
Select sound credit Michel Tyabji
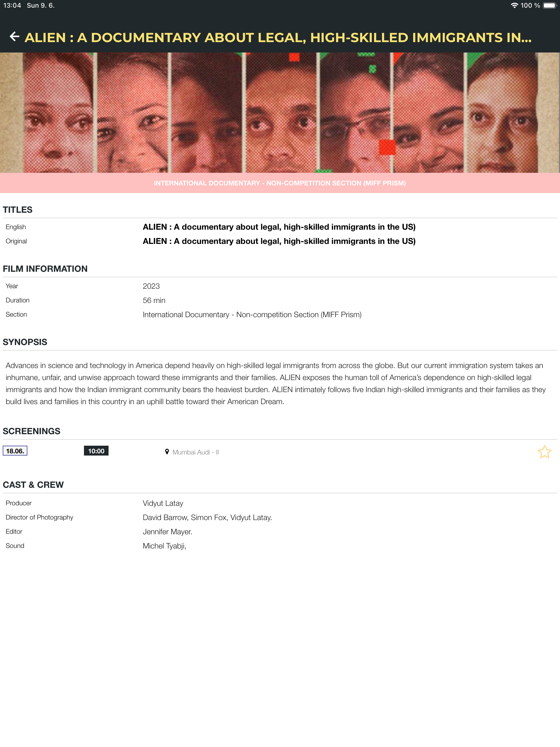click(x=164, y=546)
